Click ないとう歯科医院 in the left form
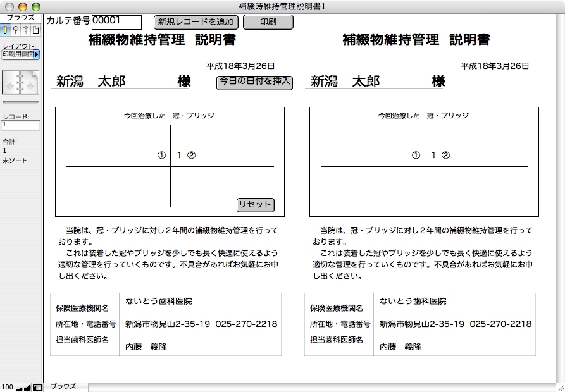 coord(159,302)
